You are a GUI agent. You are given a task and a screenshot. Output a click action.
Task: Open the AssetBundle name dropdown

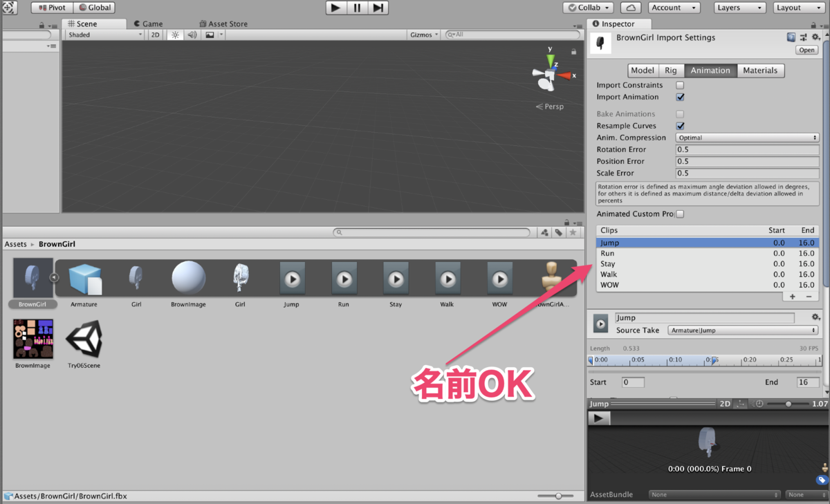[x=714, y=494]
